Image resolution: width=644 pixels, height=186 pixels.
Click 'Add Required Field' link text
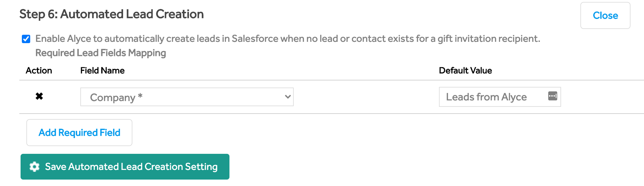[79, 133]
